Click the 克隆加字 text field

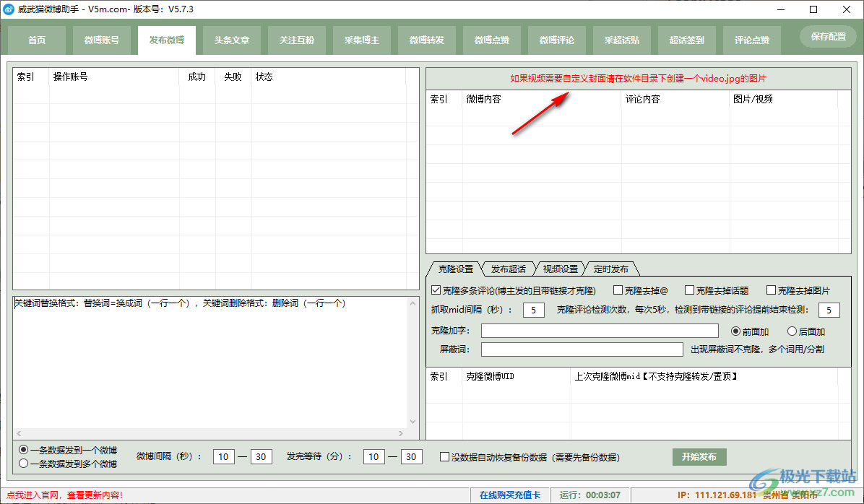[x=600, y=331]
